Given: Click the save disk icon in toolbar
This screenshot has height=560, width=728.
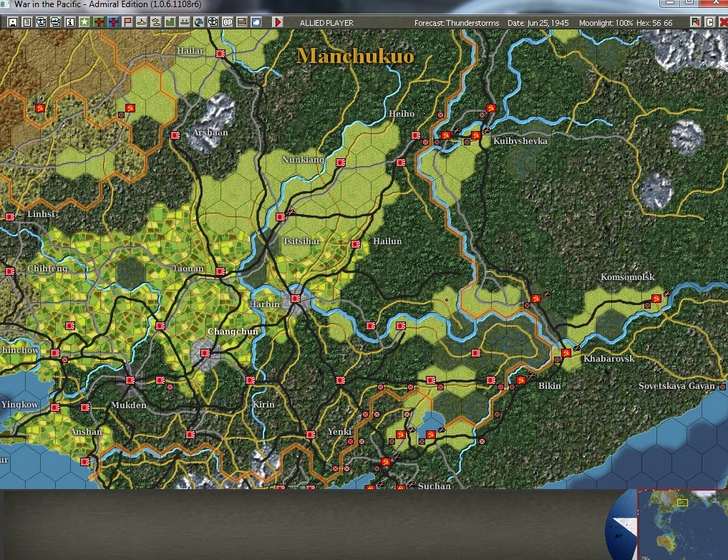Looking at the screenshot, I should coord(13,21).
